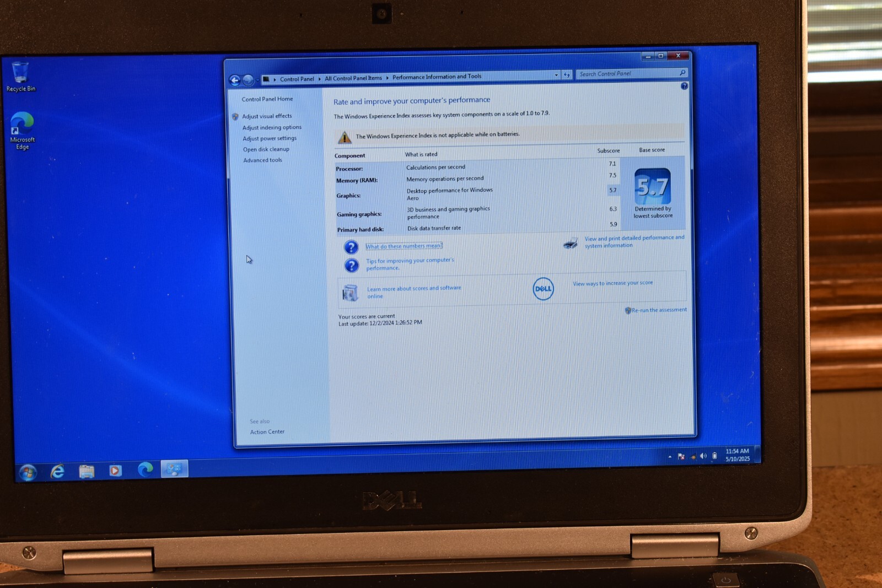This screenshot has width=882, height=588.
Task: Launch Microsoft Edge from taskbar
Action: coord(145,470)
